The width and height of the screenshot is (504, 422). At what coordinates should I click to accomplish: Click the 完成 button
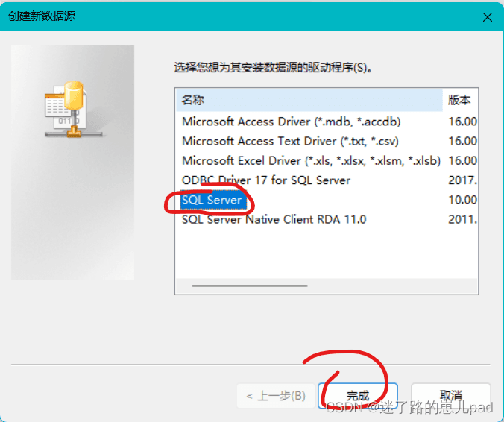coord(357,395)
